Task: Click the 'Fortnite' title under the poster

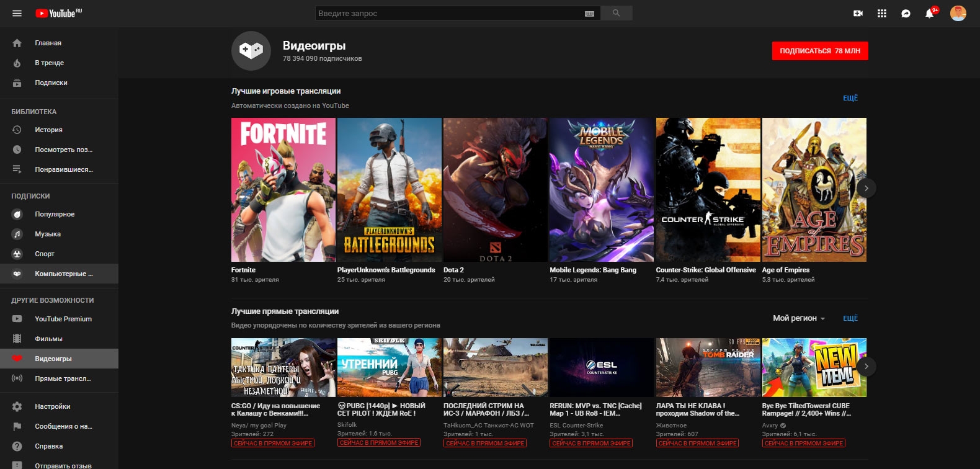Action: point(243,270)
